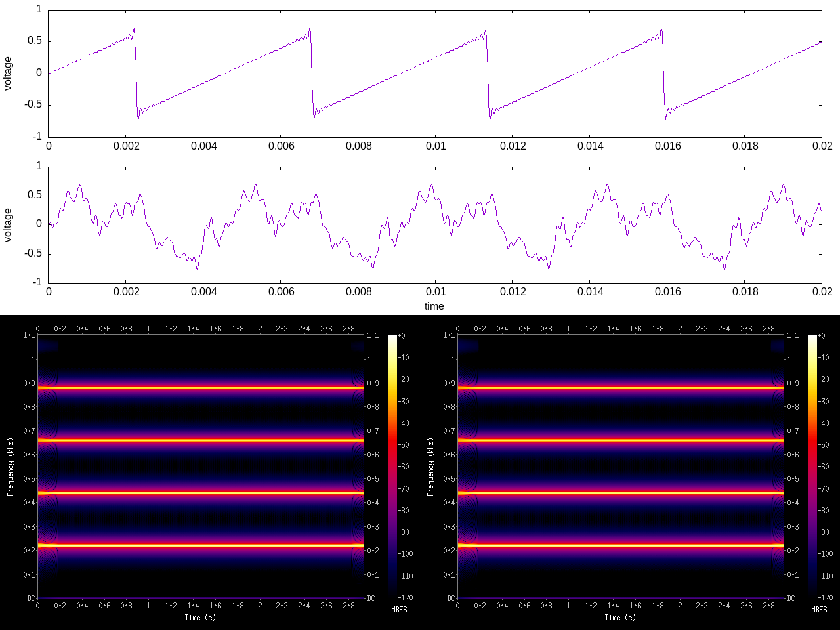The width and height of the screenshot is (840, 630).
Task: Click "Frequency (kHz)" label on the right spectrogram
Action: pyautogui.click(x=430, y=467)
